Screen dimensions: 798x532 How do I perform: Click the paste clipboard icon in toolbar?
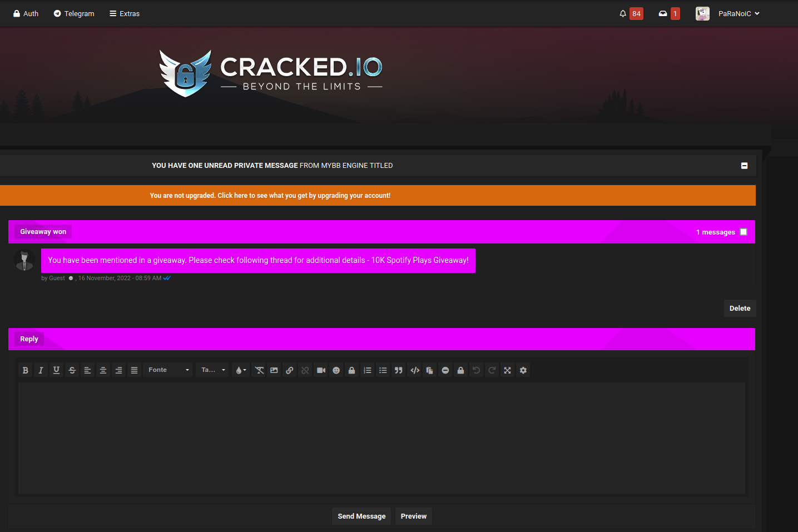click(429, 370)
